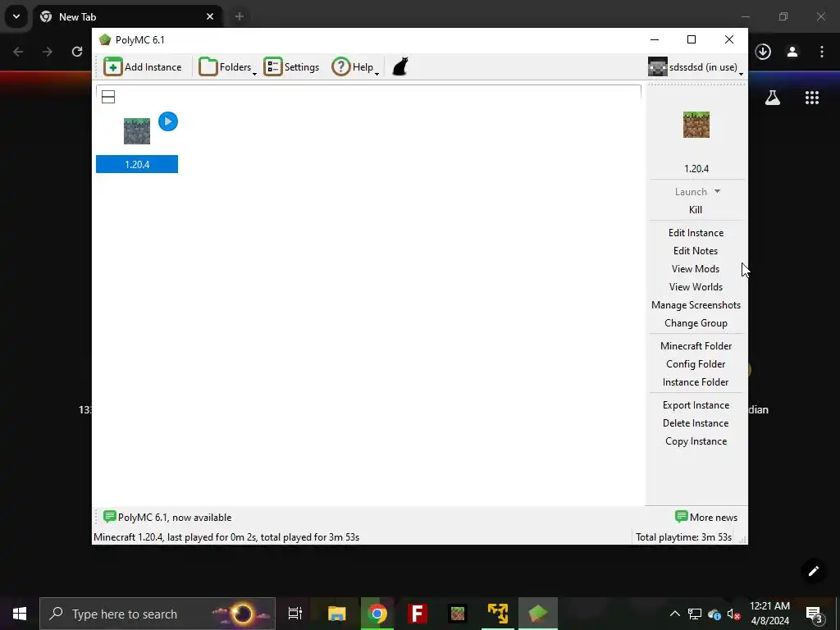Image resolution: width=840 pixels, height=630 pixels.
Task: Click the More news button
Action: point(706,518)
